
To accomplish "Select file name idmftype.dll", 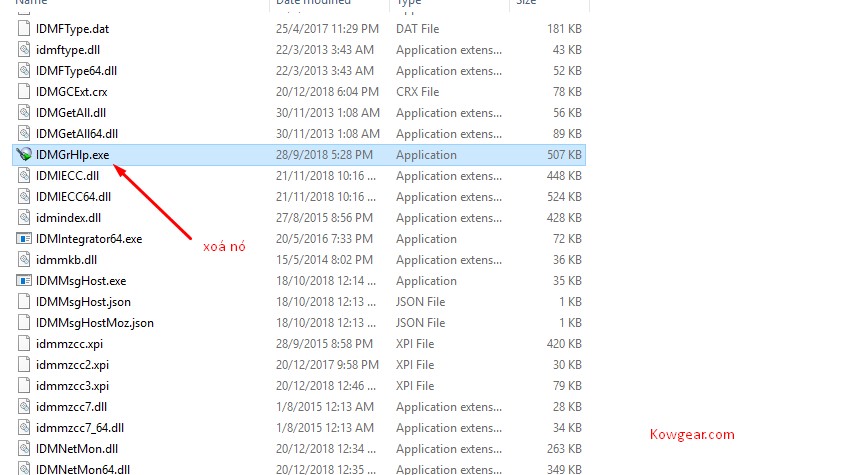I will click(x=68, y=50).
